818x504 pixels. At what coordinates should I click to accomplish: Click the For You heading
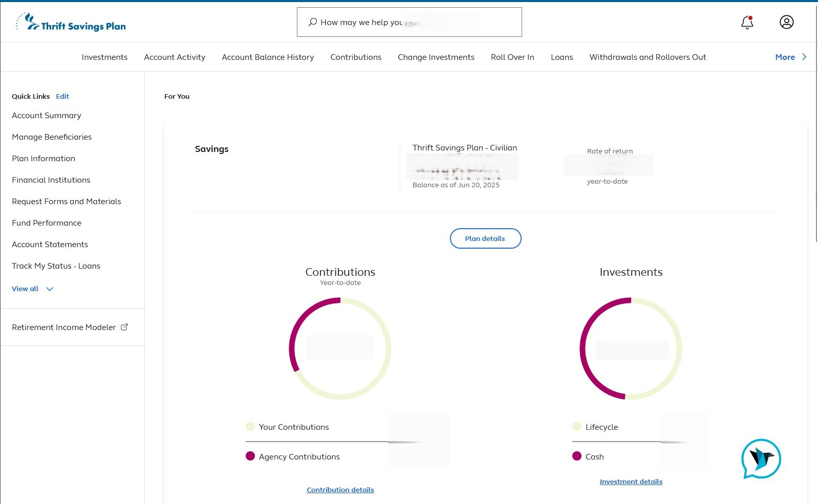point(177,96)
